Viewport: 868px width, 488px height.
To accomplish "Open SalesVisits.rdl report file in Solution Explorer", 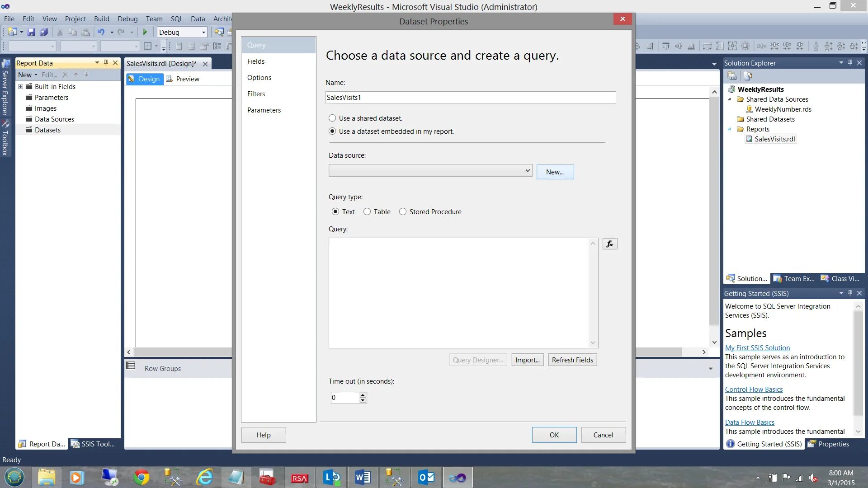I will (x=774, y=139).
